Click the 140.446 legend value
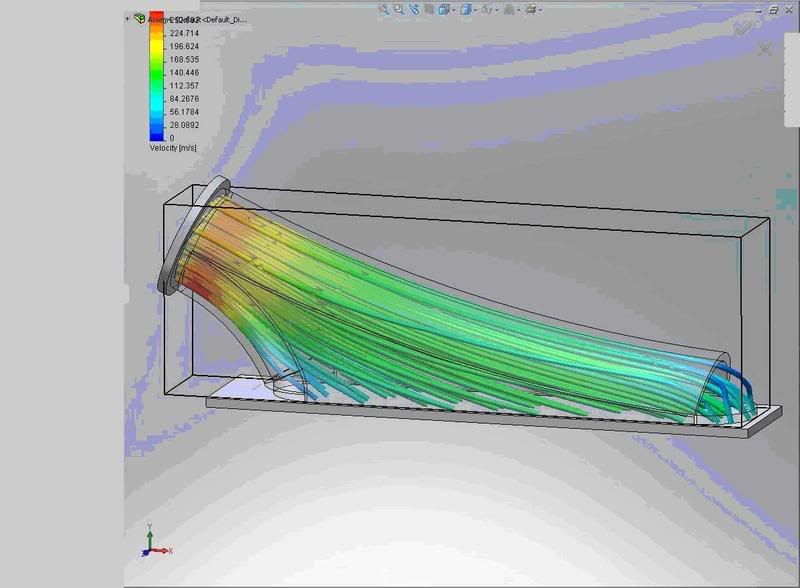The height and width of the screenshot is (588, 800). [x=184, y=72]
